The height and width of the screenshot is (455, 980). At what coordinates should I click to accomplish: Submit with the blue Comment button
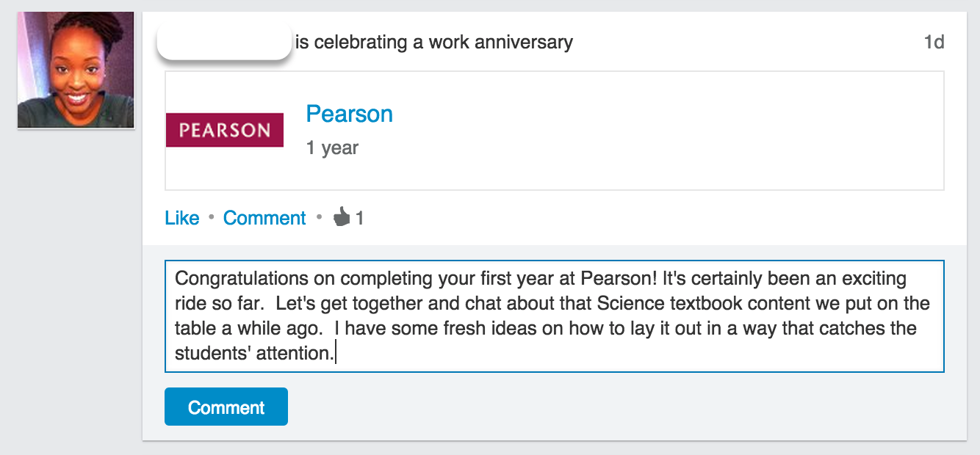pos(226,407)
